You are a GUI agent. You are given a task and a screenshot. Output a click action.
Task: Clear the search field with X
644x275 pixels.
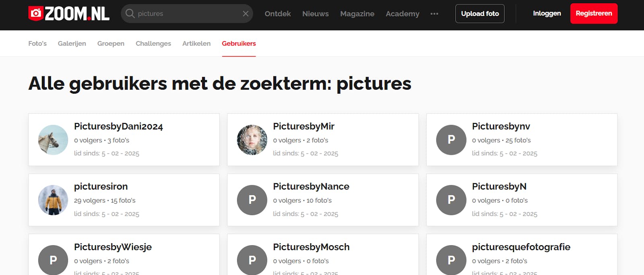tap(246, 14)
